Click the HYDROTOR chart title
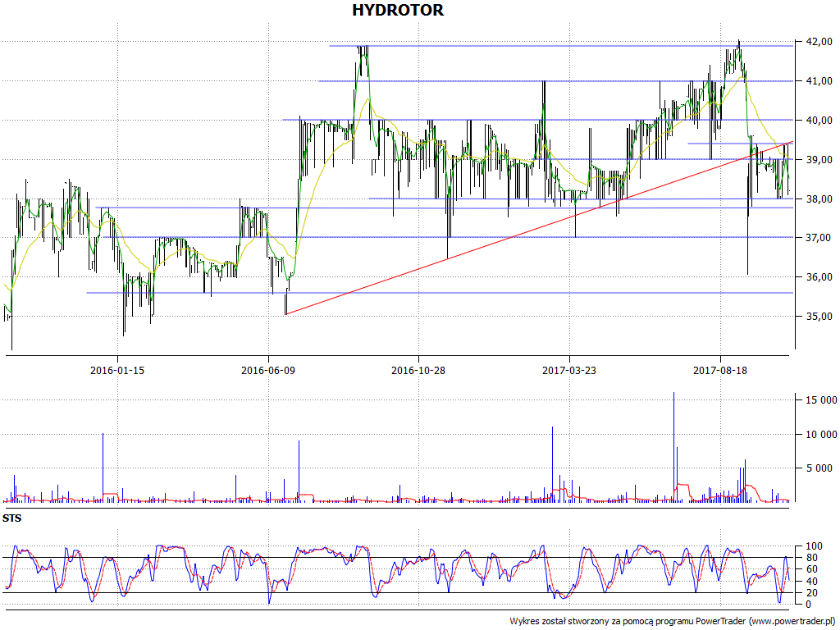The height and width of the screenshot is (630, 840). [398, 10]
